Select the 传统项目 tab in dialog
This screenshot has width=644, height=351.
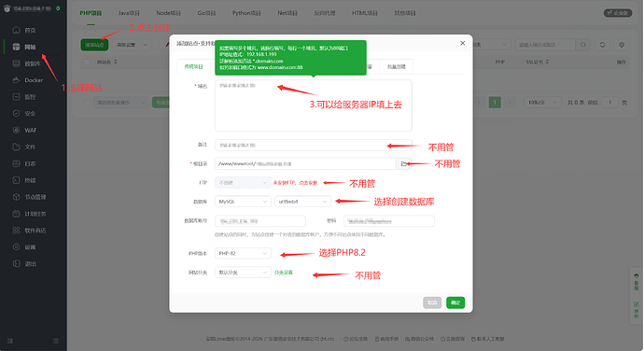(x=193, y=66)
